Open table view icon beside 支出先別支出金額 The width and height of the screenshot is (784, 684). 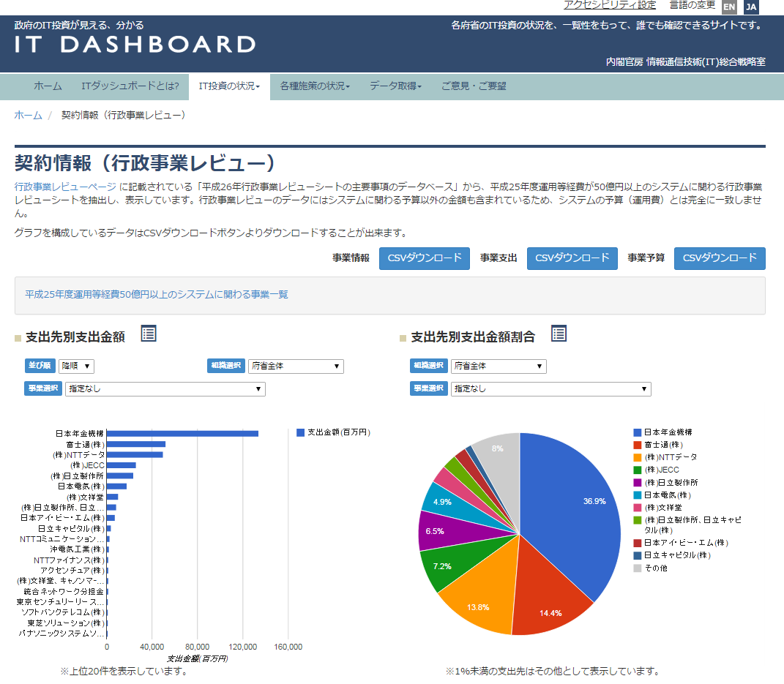pyautogui.click(x=149, y=334)
